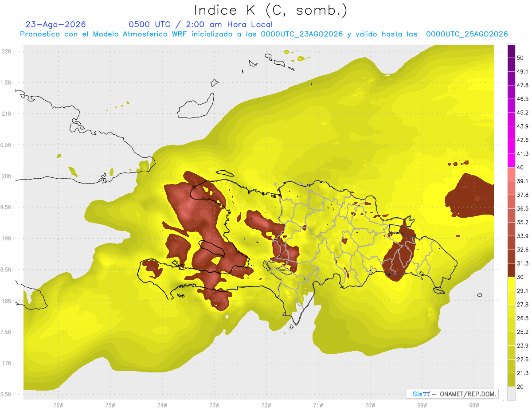Screen dimensions: 532x411
Task: Click the salmon swatch between 39.1 and 40
Action: click(511, 174)
